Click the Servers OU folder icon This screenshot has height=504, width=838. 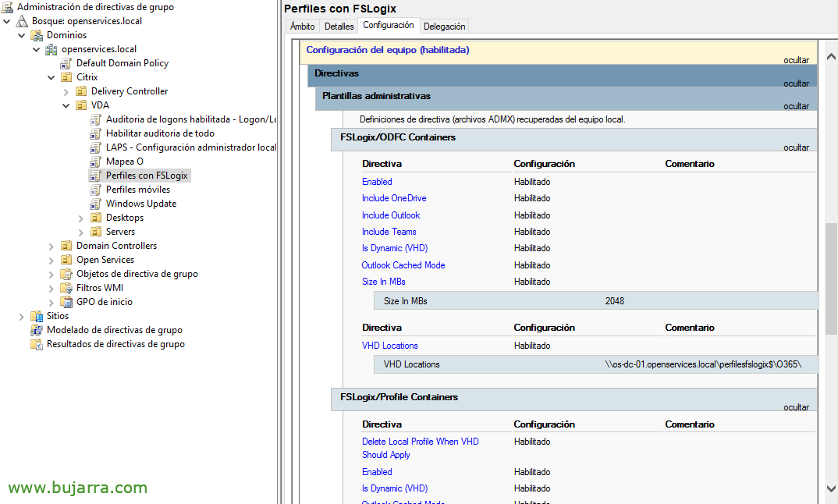coord(96,232)
